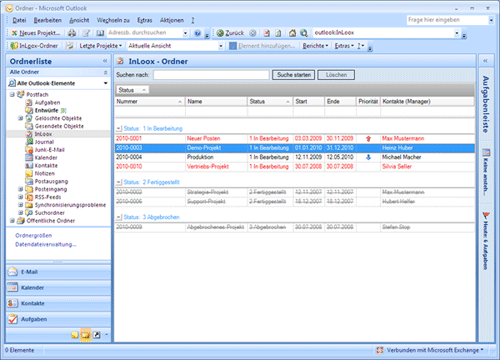This screenshot has height=360, width=500.
Task: Open the Aktionen menu
Action: point(172,20)
